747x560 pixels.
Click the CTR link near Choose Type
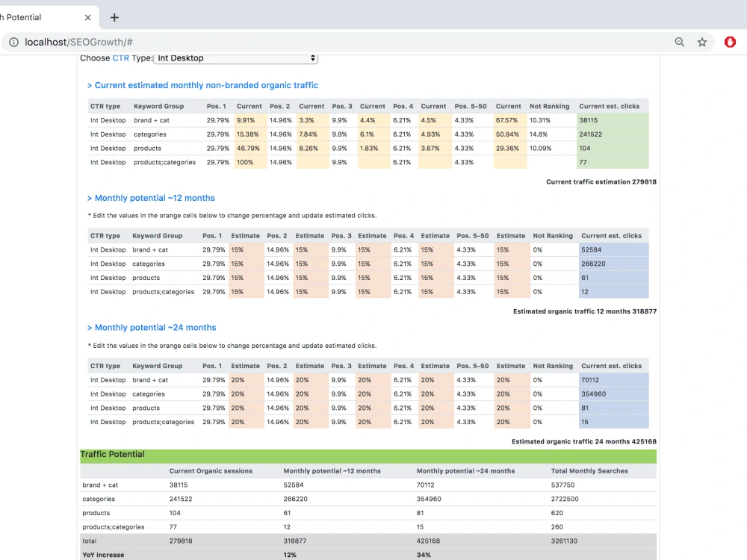tap(120, 58)
